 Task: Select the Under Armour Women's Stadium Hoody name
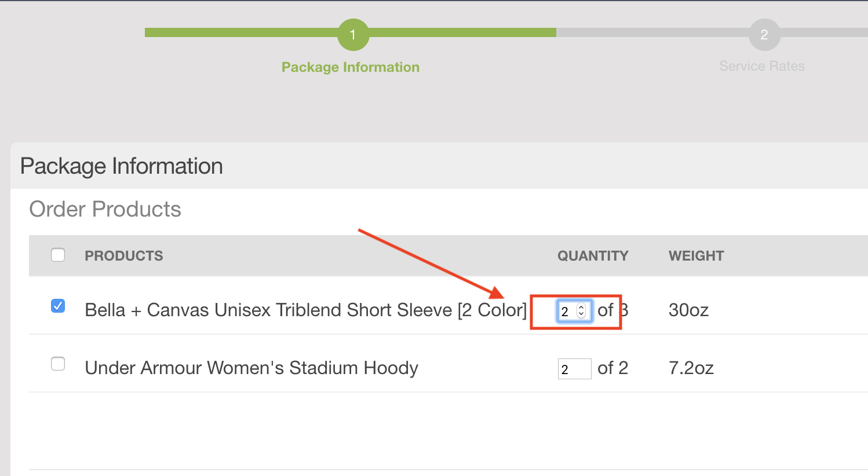[251, 368]
